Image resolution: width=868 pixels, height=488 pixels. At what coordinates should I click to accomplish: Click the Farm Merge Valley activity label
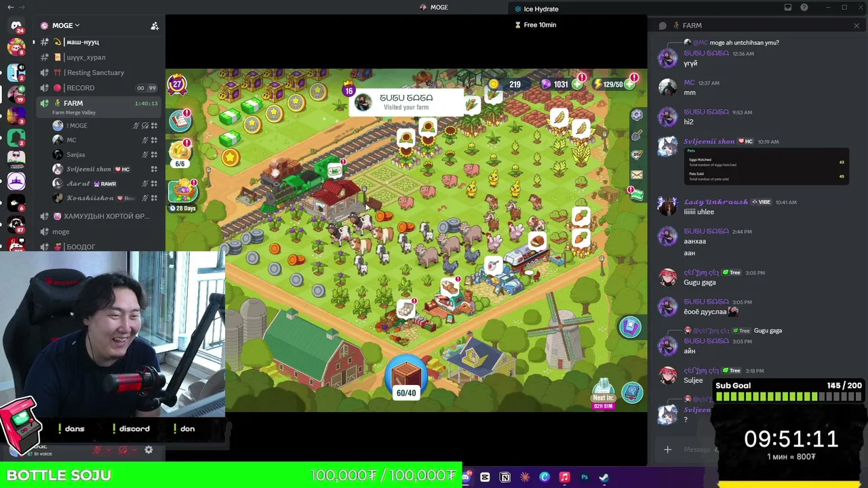(74, 113)
